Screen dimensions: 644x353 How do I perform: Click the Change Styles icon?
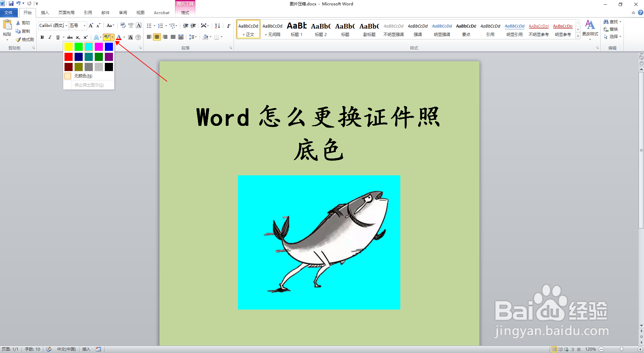[590, 29]
